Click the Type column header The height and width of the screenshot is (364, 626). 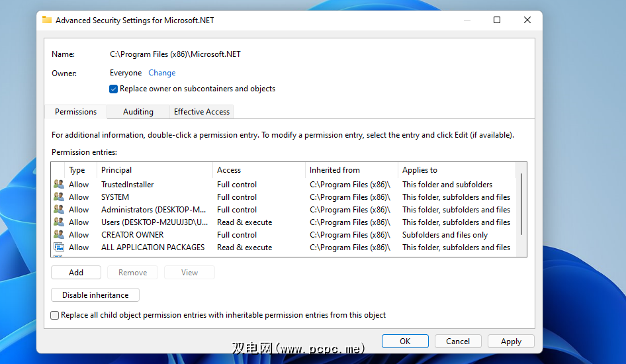[x=81, y=170]
